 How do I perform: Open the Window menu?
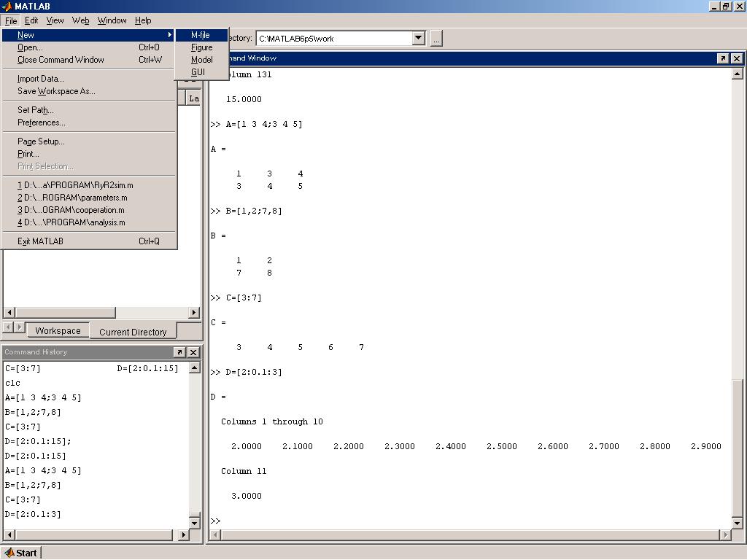coord(112,20)
